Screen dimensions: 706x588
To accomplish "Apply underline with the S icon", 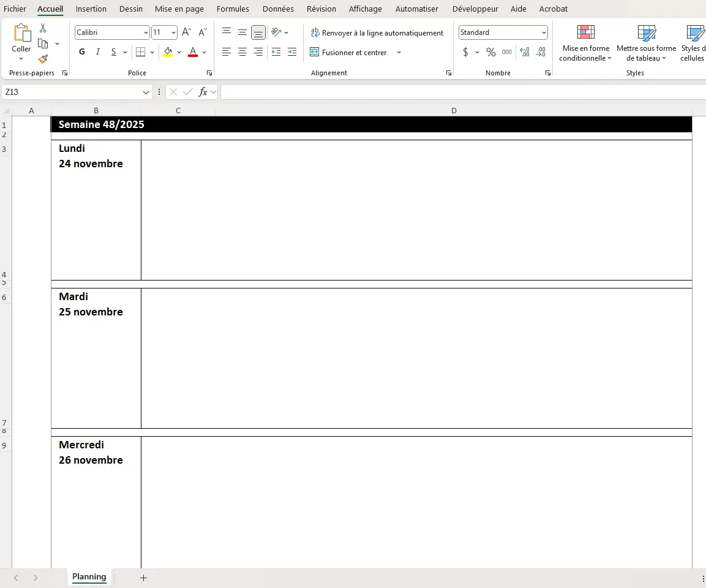I will 114,52.
